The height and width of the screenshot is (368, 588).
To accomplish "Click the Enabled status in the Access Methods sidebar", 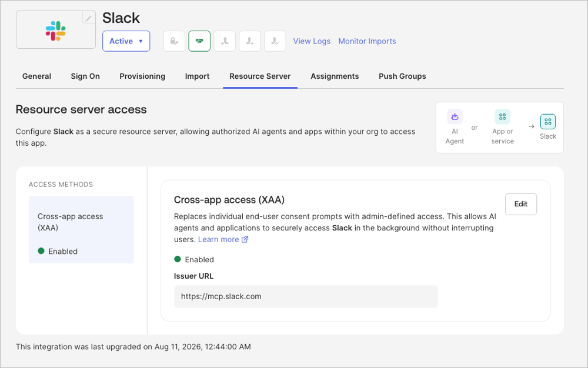I will point(58,251).
